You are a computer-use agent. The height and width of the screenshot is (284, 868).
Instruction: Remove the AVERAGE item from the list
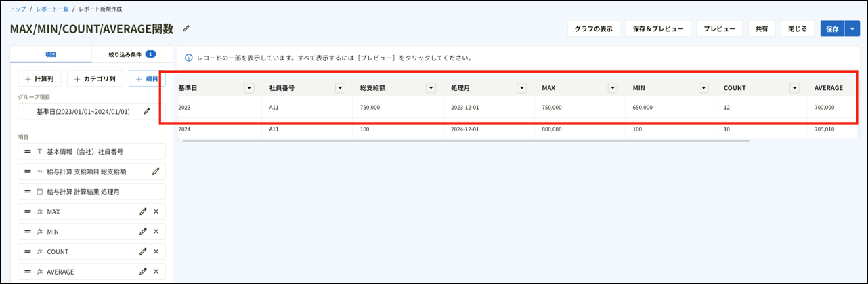pyautogui.click(x=156, y=271)
